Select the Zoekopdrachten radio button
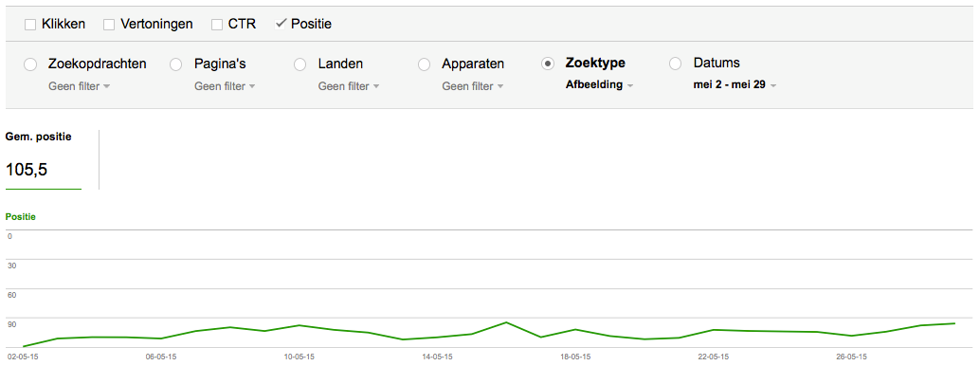The width and height of the screenshot is (980, 366). click(x=30, y=64)
